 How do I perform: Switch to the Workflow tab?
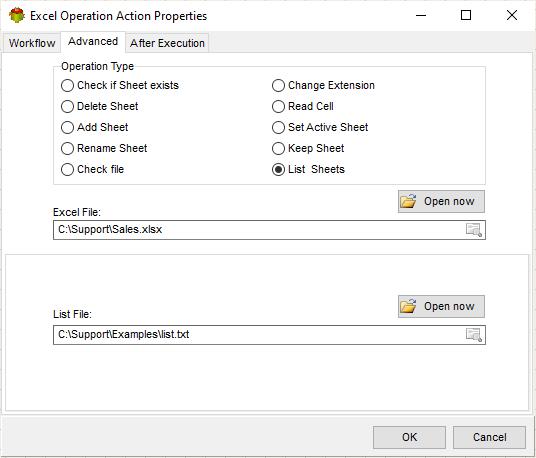click(32, 43)
